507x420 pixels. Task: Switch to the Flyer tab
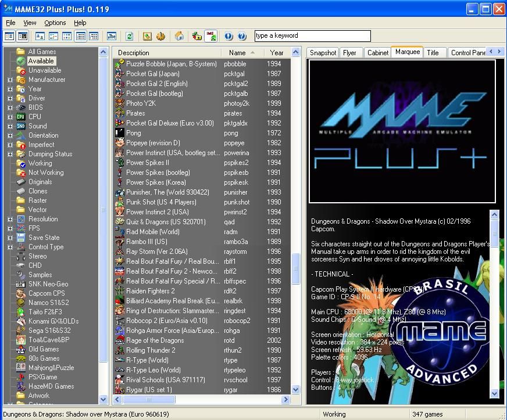pyautogui.click(x=349, y=53)
